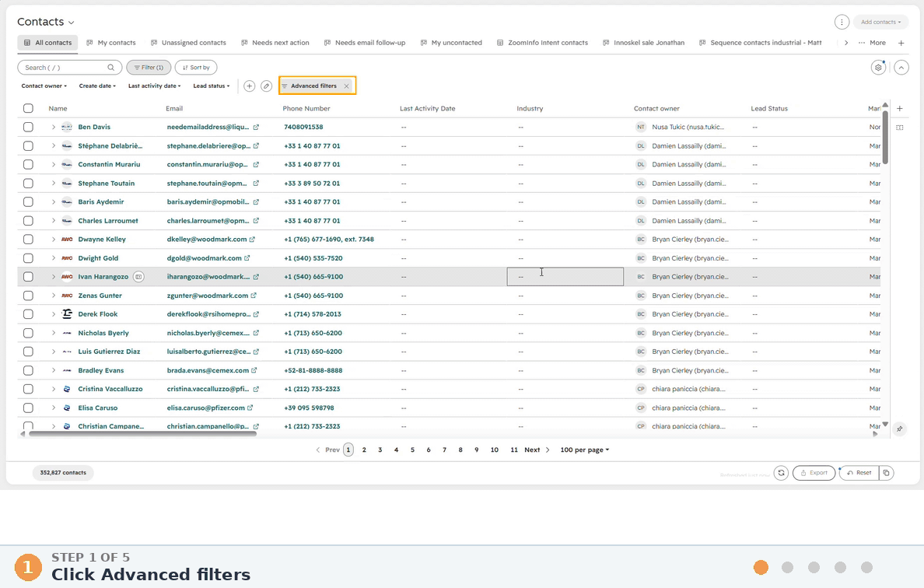Viewport: 924px width, 588px height.
Task: Check the box for Ben Davis
Action: (x=28, y=128)
